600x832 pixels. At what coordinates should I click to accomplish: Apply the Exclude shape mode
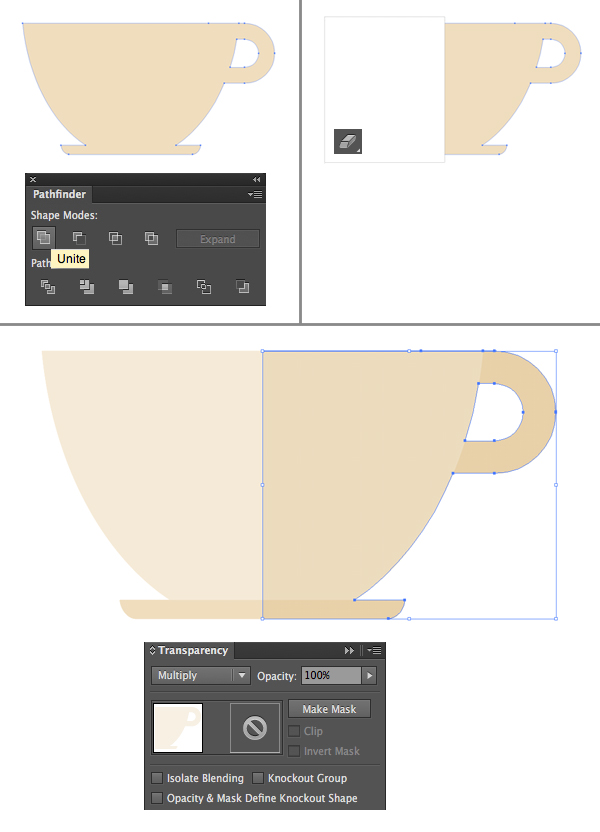coord(151,238)
